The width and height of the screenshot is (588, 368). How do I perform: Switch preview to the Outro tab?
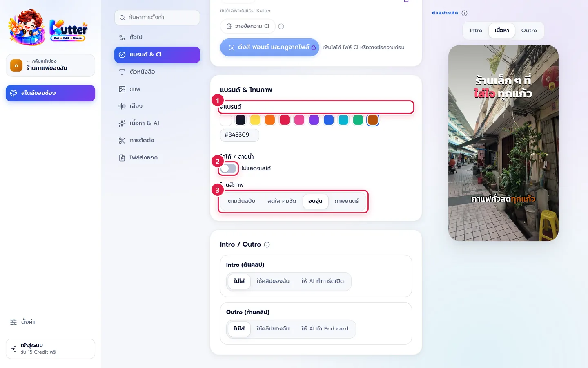(x=529, y=31)
